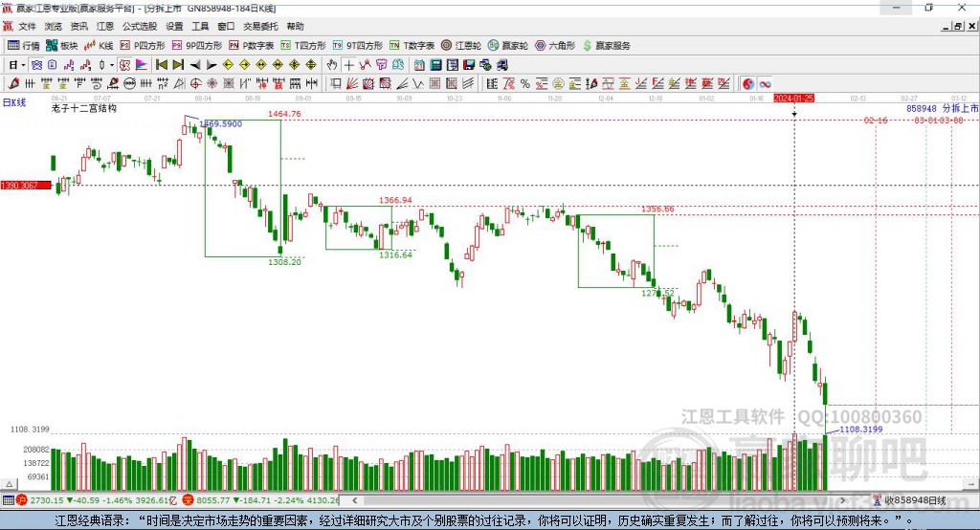
Task: Open the 江恩 menu
Action: coord(105,26)
